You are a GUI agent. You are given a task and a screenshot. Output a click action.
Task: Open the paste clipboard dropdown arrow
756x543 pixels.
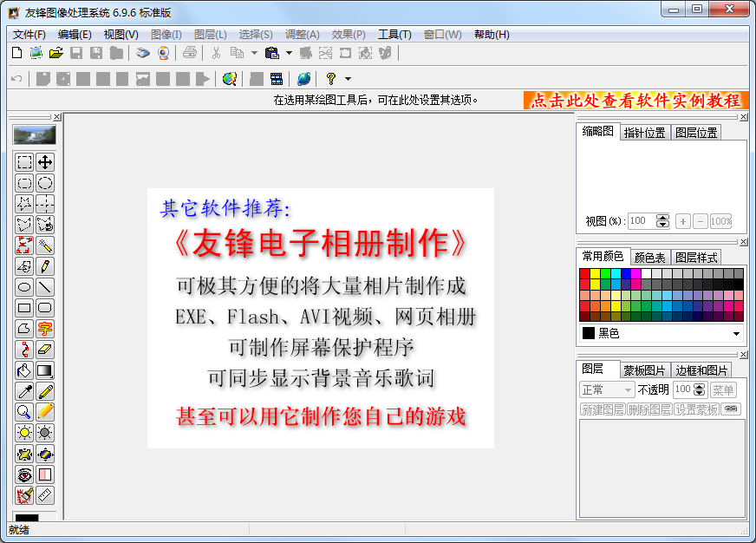click(289, 53)
